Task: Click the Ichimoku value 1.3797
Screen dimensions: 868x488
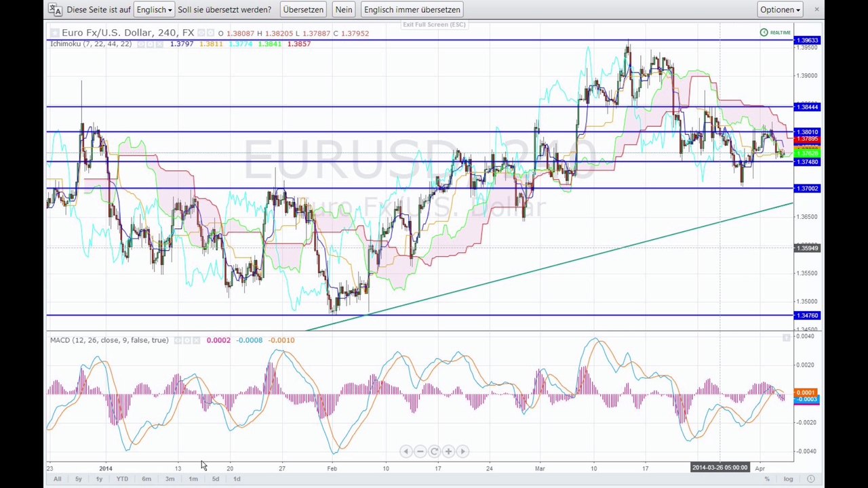Action: pyautogui.click(x=181, y=44)
